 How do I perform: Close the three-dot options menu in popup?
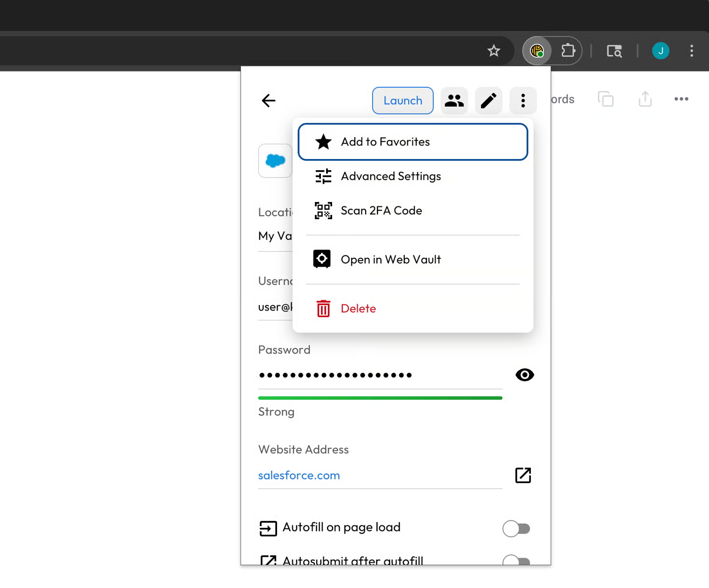click(523, 101)
